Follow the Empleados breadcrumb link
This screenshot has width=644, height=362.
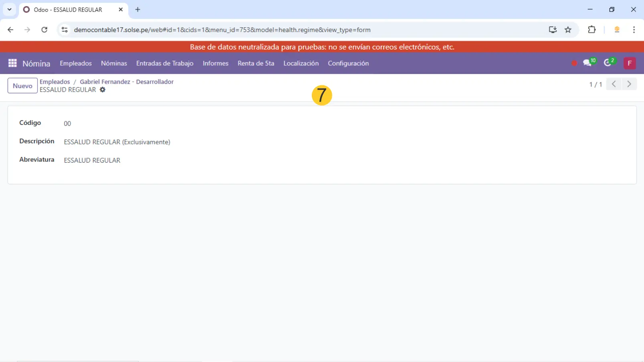tap(55, 82)
